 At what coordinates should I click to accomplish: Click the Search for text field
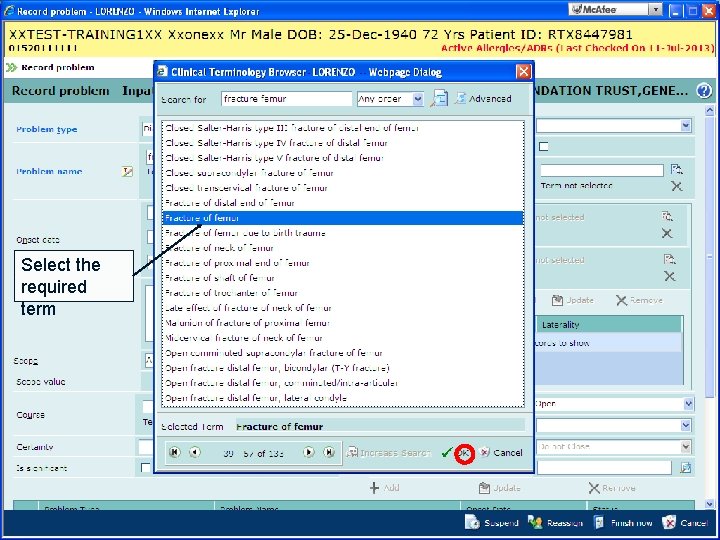[287, 99]
